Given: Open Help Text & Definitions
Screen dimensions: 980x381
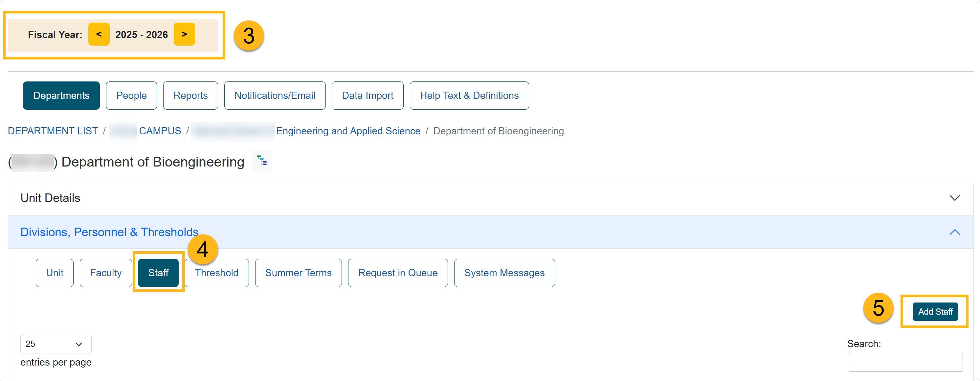Looking at the screenshot, I should [x=469, y=96].
